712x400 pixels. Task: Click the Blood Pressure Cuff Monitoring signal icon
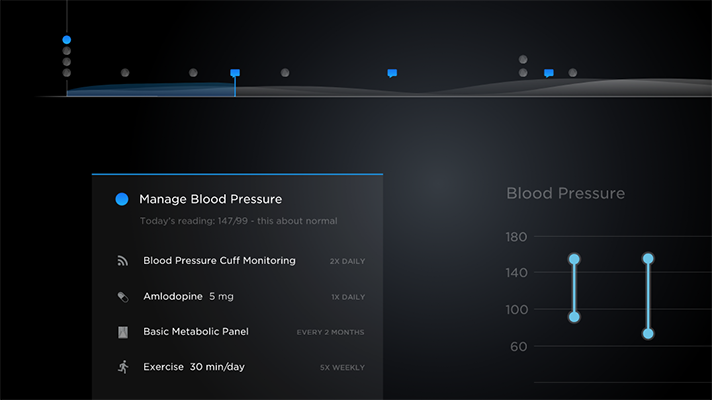[x=123, y=261]
